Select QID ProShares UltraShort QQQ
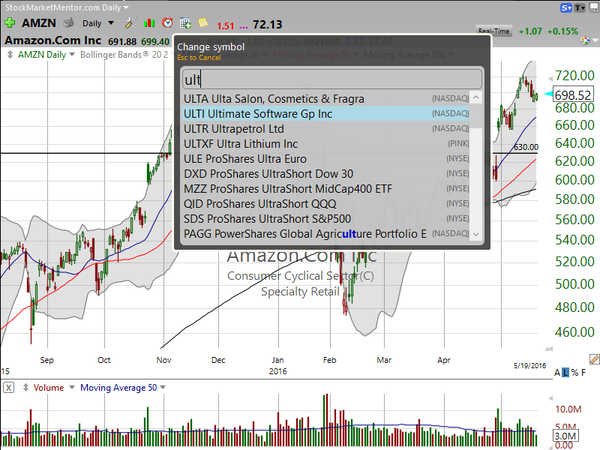600x450 pixels. (x=326, y=204)
